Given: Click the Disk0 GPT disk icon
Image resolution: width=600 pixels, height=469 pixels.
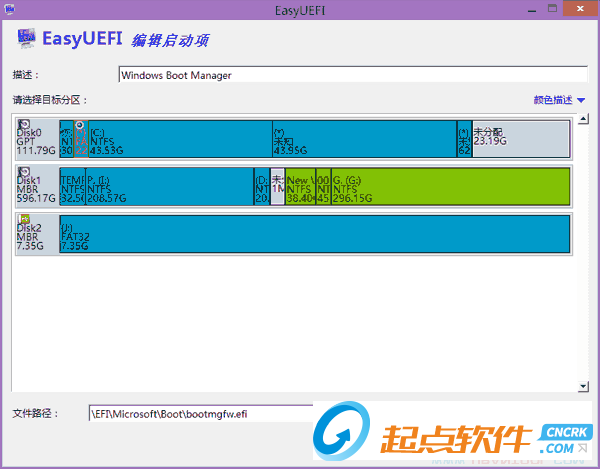Looking at the screenshot, I should [24, 124].
